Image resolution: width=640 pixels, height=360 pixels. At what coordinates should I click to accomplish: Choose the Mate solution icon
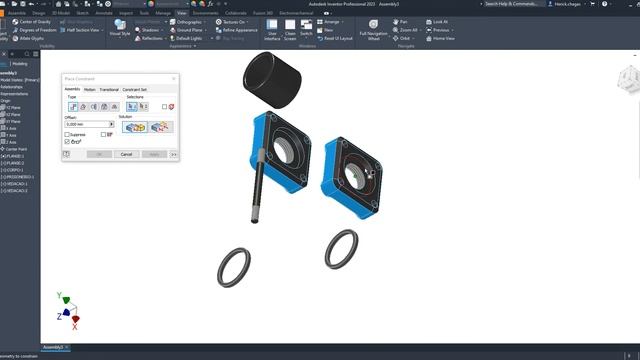click(x=135, y=127)
